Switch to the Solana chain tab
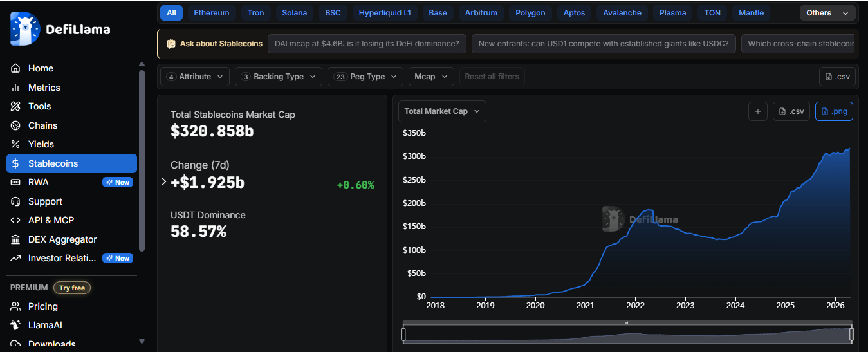This screenshot has width=868, height=352. click(294, 13)
